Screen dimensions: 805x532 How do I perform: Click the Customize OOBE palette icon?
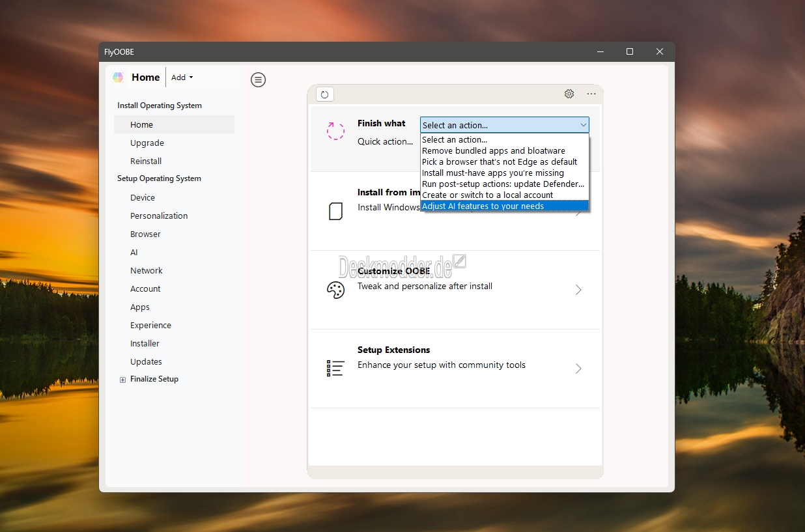pyautogui.click(x=335, y=290)
